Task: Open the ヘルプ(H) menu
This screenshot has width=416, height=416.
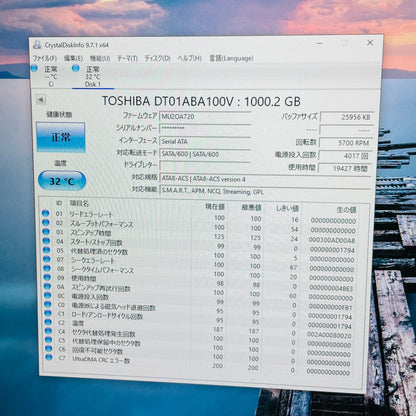Action: pyautogui.click(x=189, y=58)
